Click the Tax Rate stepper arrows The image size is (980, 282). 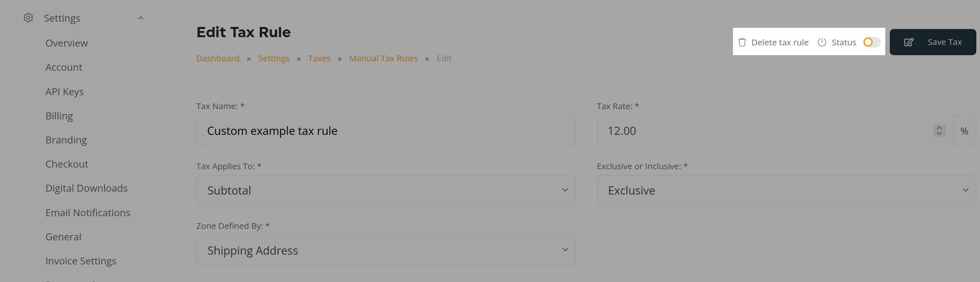939,131
